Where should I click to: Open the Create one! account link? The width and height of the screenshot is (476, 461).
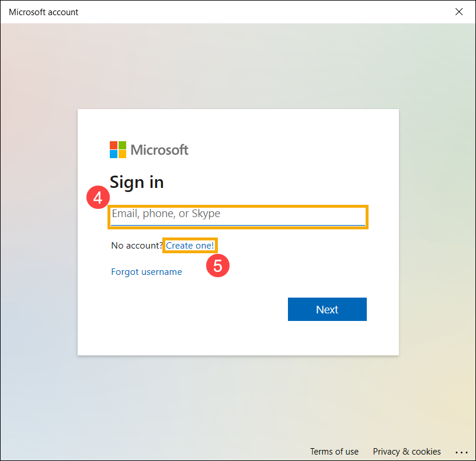pos(190,245)
